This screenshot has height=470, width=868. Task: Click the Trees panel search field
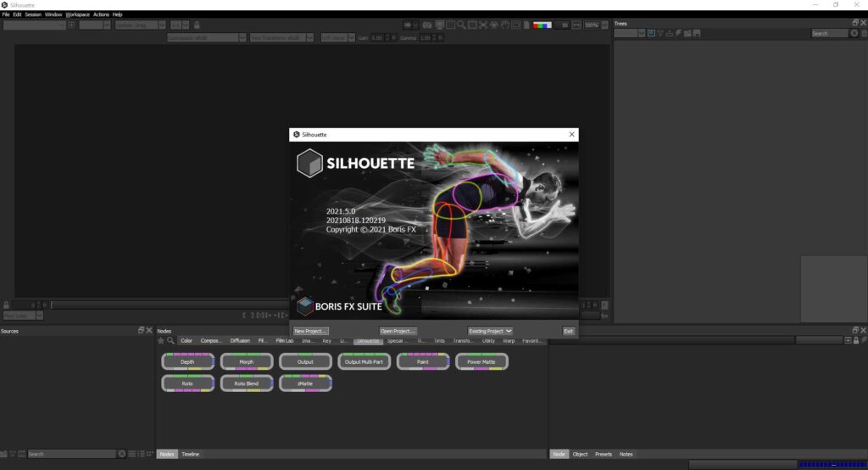point(829,34)
